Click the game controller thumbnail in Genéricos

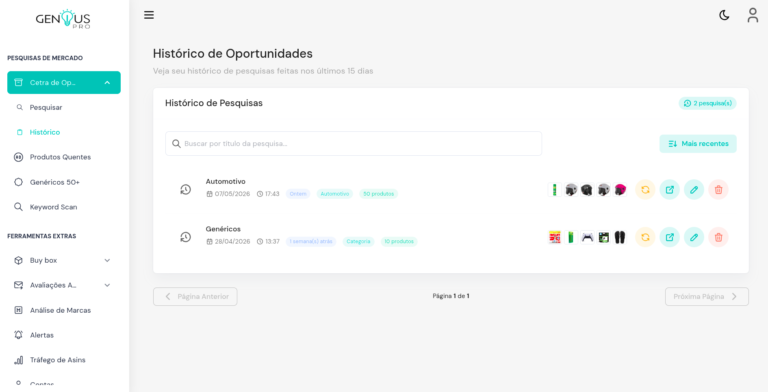587,237
